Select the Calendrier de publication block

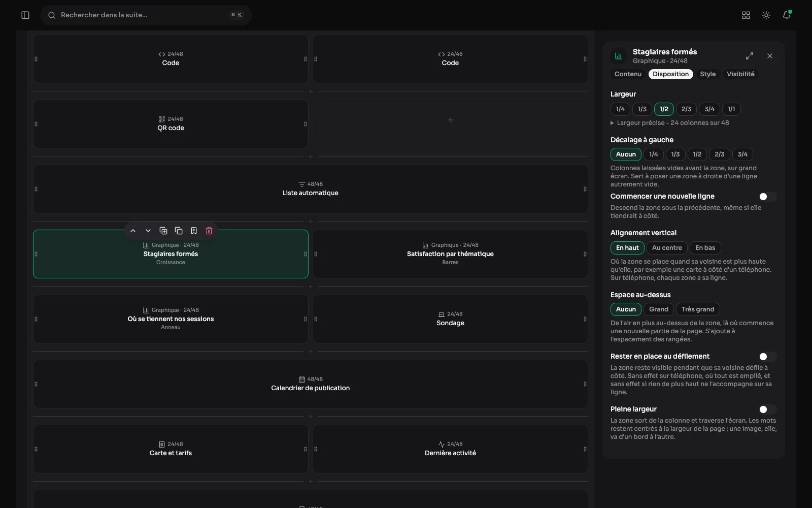coord(311,384)
